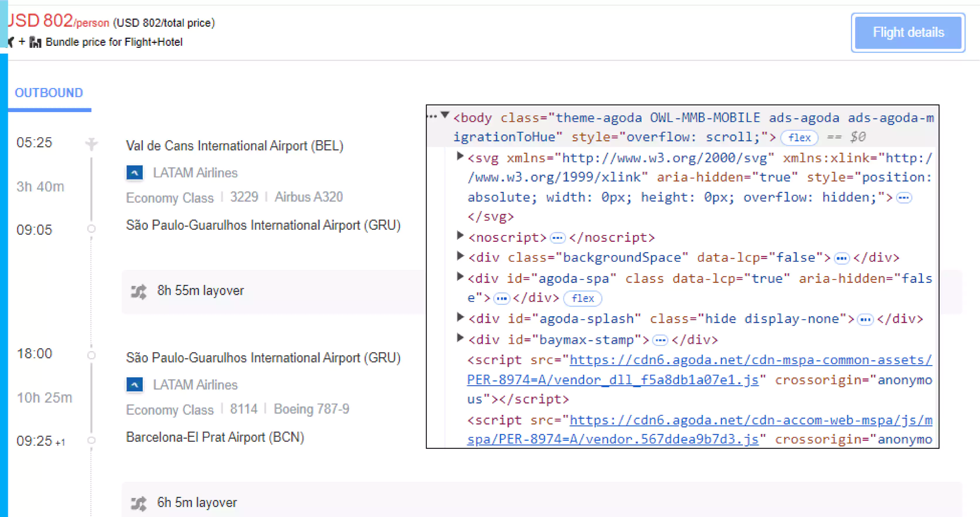Viewport: 980px width, 517px height.
Task: Click the 6h 5m layover text
Action: pos(197,503)
